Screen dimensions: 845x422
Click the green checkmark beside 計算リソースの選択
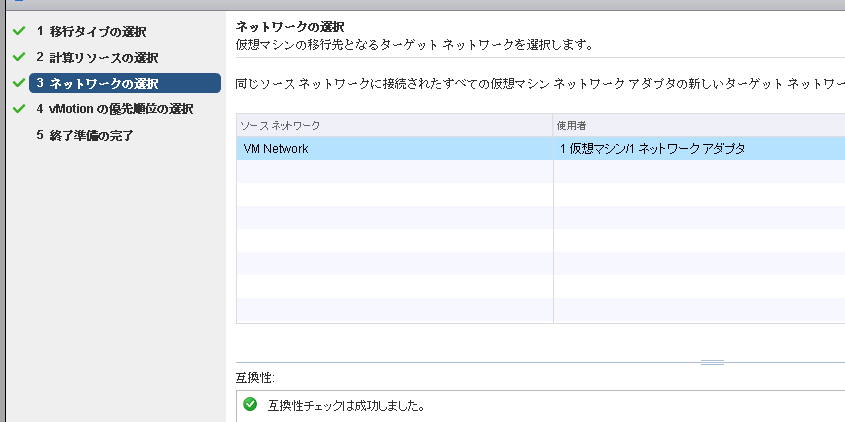[18, 57]
